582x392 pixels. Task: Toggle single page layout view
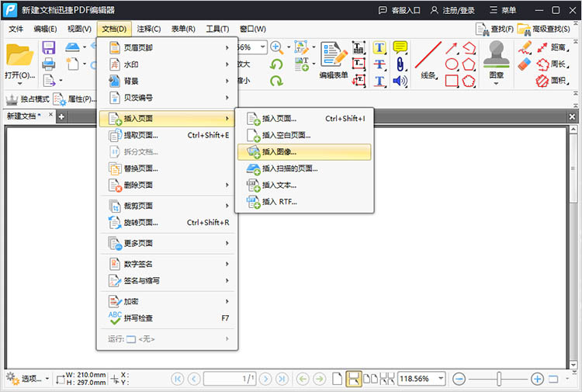(x=337, y=379)
